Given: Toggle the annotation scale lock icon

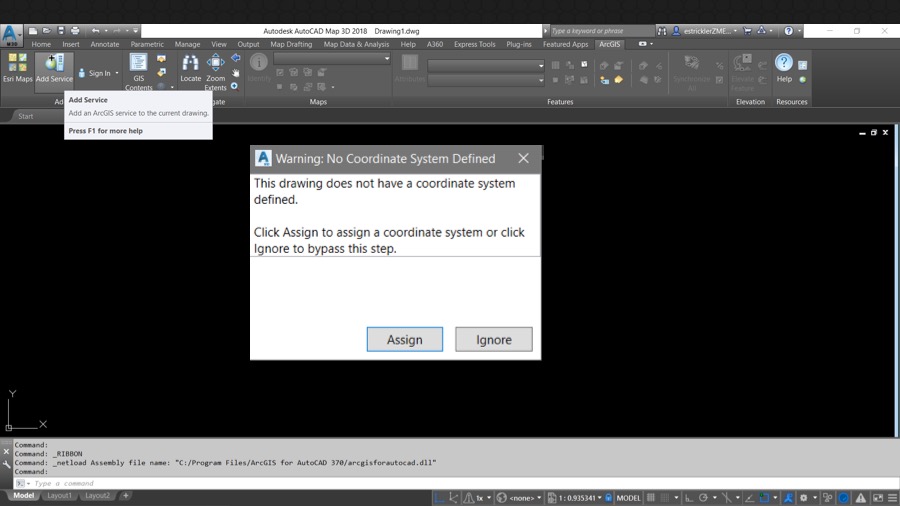Looking at the screenshot, I should pyautogui.click(x=608, y=498).
